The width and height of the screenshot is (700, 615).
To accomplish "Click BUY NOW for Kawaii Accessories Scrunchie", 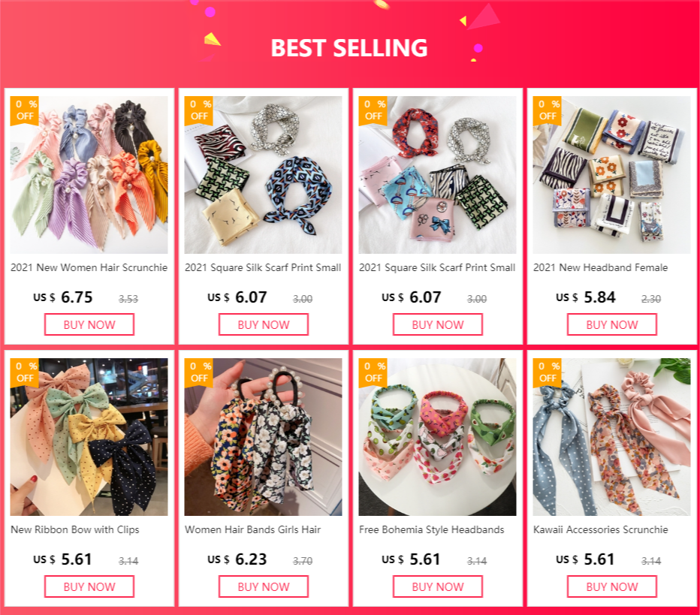I will pos(612,586).
